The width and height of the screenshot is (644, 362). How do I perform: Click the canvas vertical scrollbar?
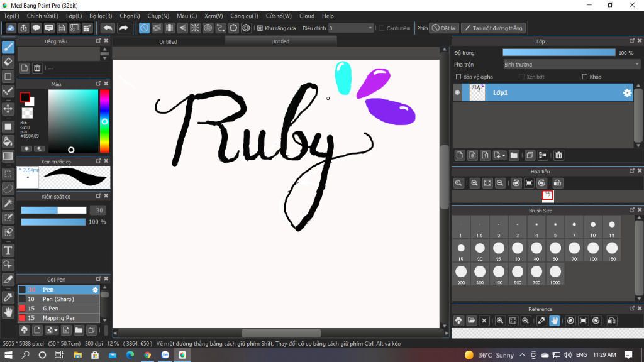[x=444, y=177]
